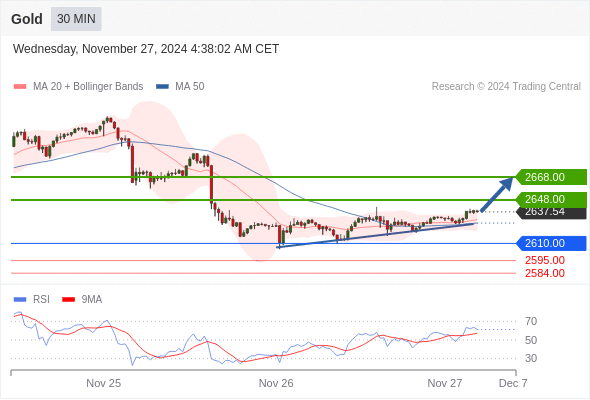Toggle the RSI legend label

[41, 299]
